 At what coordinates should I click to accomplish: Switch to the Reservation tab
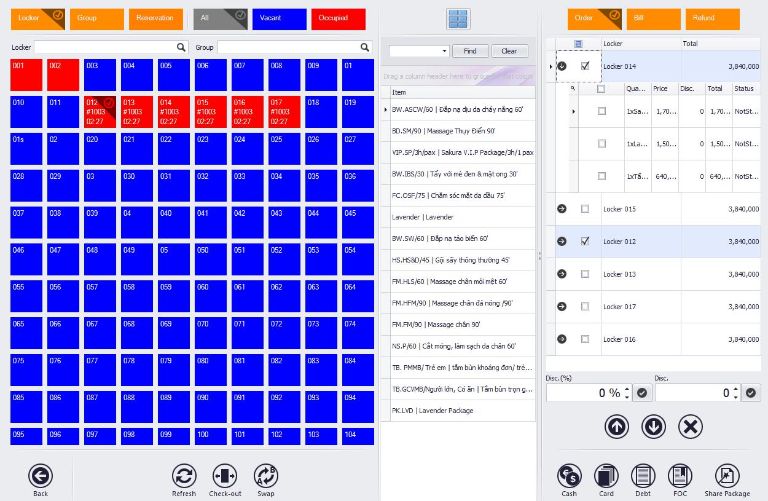coord(156,18)
